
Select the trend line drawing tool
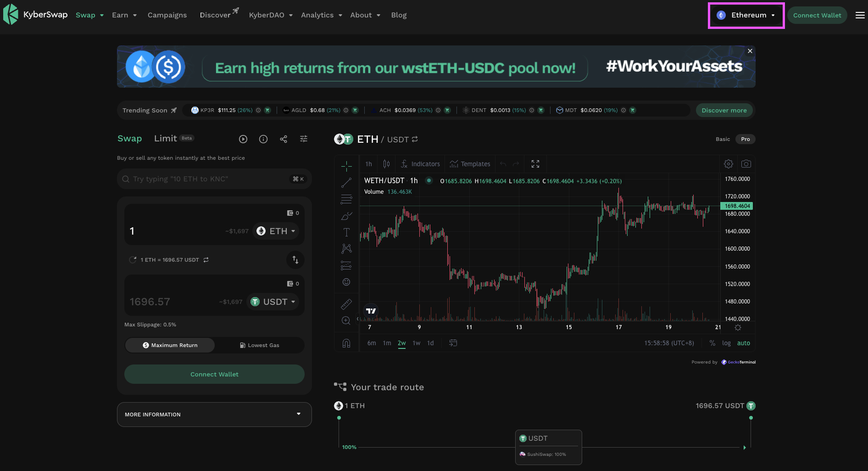(x=346, y=183)
